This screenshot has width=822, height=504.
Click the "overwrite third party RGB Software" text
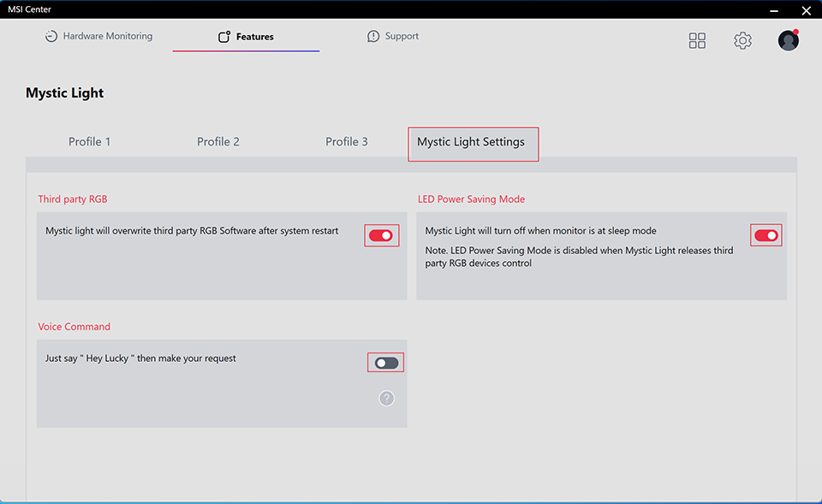tap(192, 230)
